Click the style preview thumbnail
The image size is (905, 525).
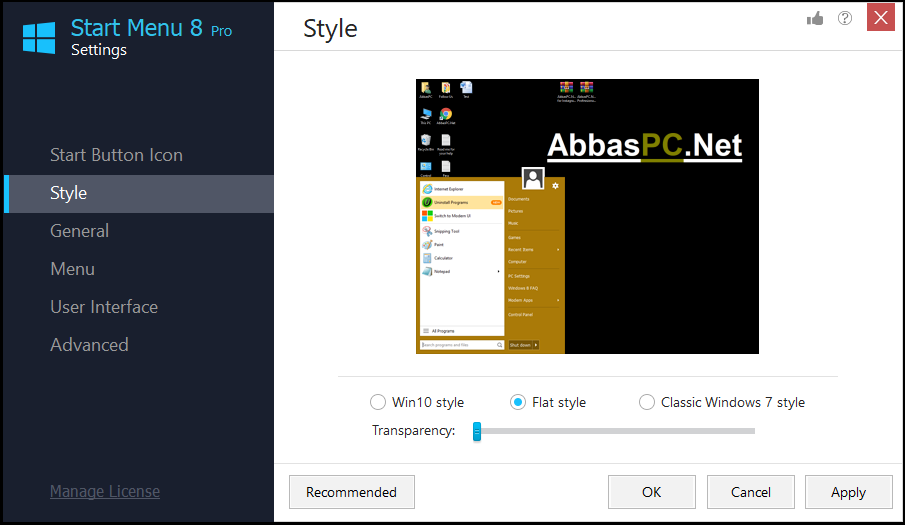point(587,216)
